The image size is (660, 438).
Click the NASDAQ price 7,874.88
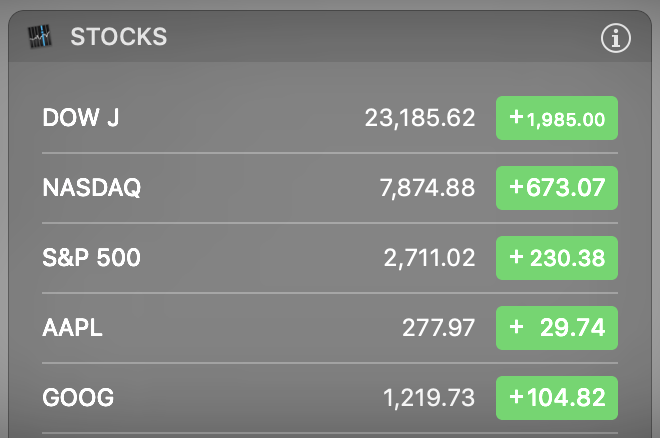[427, 188]
